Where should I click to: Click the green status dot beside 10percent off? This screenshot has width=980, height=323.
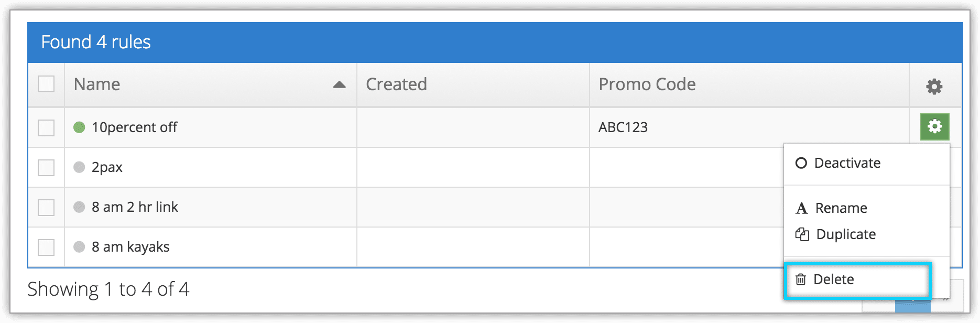[x=79, y=127]
